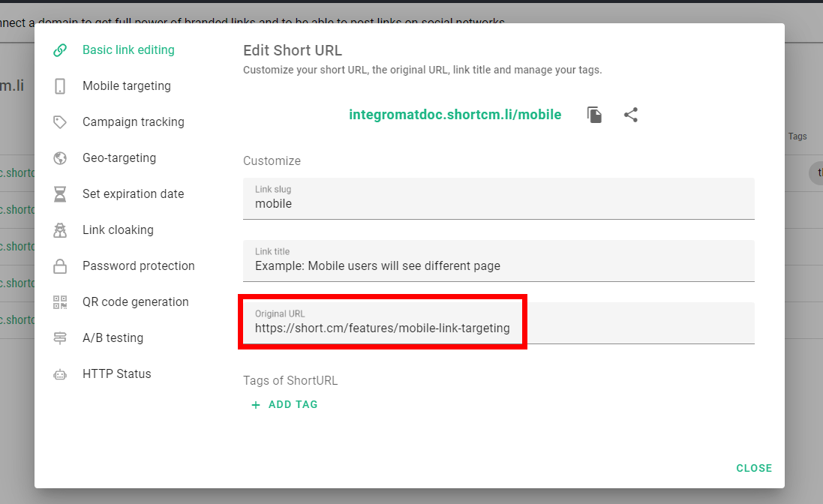Image resolution: width=823 pixels, height=504 pixels.
Task: Click the Original URL input field
Action: coord(499,323)
